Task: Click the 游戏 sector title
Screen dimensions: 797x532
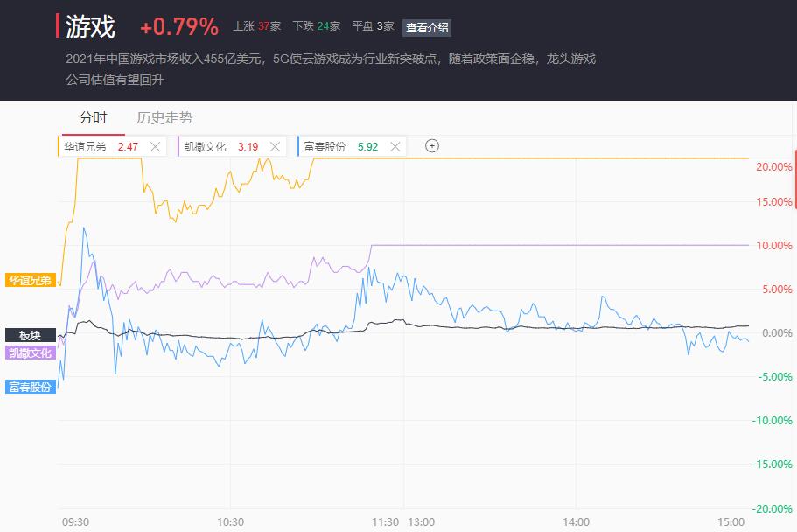Action: pyautogui.click(x=90, y=26)
